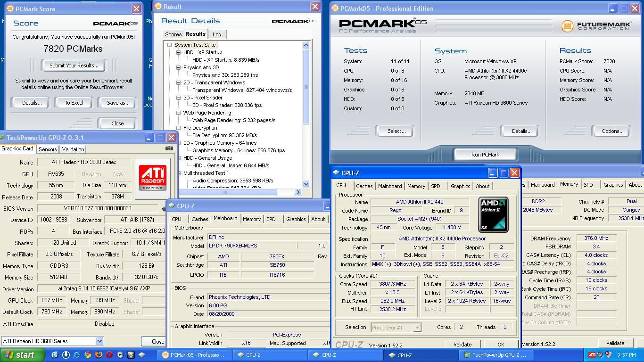This screenshot has width=644, height=362.
Task: Click the result list scroll-down arrow
Action: [x=306, y=184]
